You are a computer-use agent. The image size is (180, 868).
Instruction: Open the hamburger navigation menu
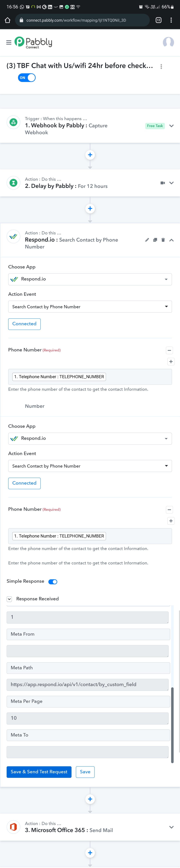coord(9,42)
